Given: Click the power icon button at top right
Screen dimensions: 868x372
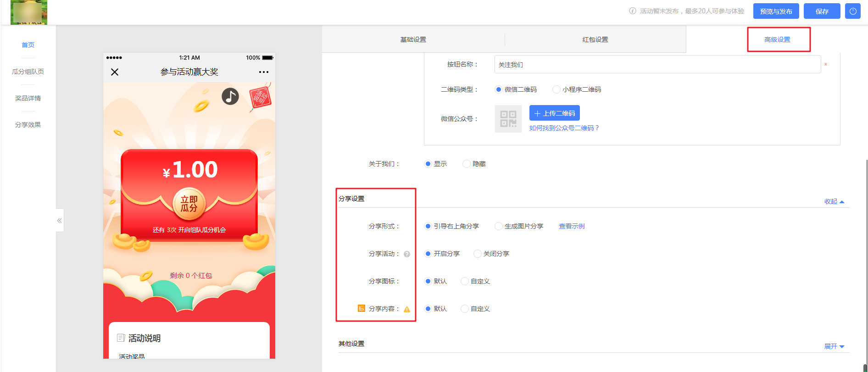Looking at the screenshot, I should point(852,11).
